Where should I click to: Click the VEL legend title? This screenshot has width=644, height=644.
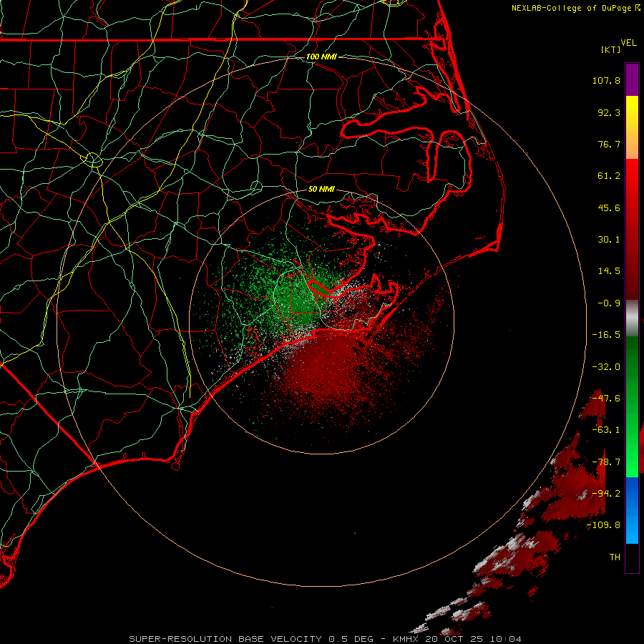coord(628,43)
